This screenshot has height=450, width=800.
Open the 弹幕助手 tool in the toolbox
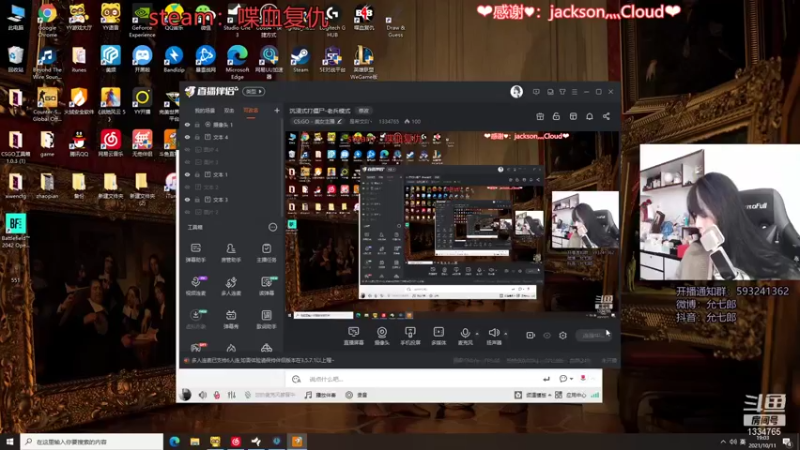click(x=195, y=253)
